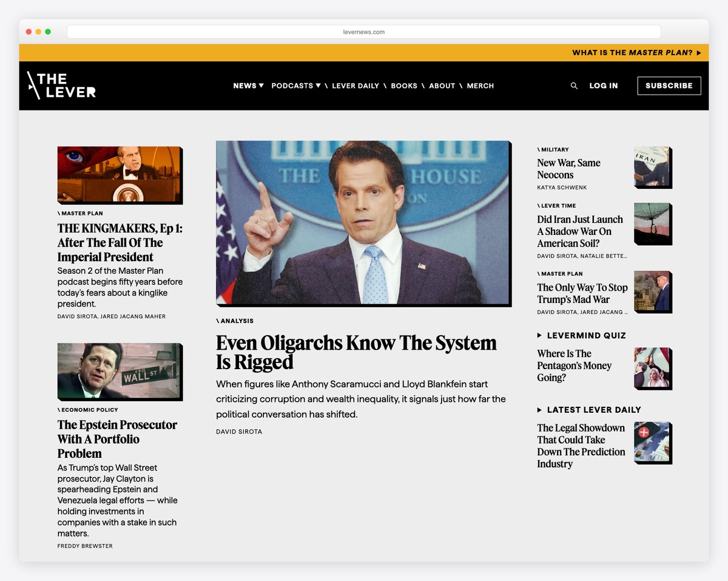This screenshot has height=581, width=728.
Task: Open the Merch navigation item
Action: click(480, 86)
